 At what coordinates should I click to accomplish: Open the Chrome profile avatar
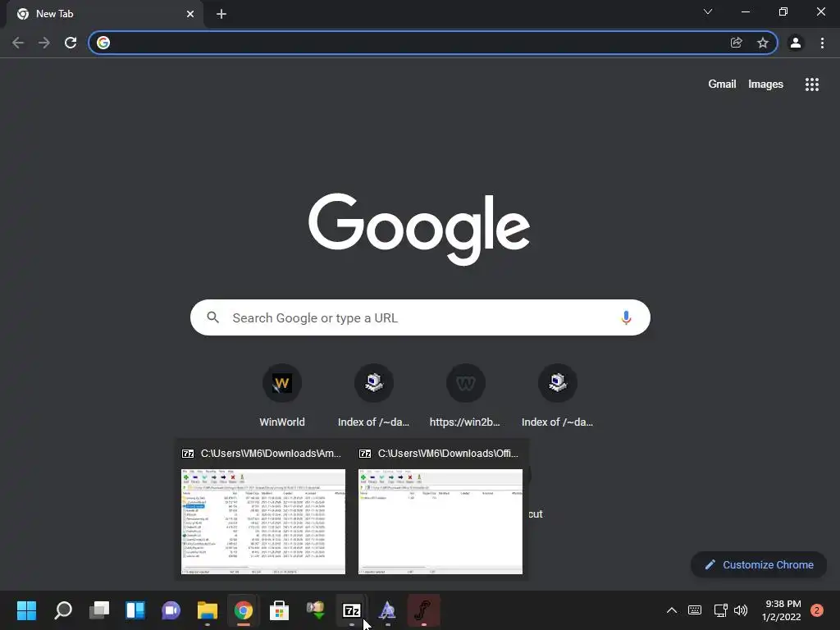click(x=796, y=43)
